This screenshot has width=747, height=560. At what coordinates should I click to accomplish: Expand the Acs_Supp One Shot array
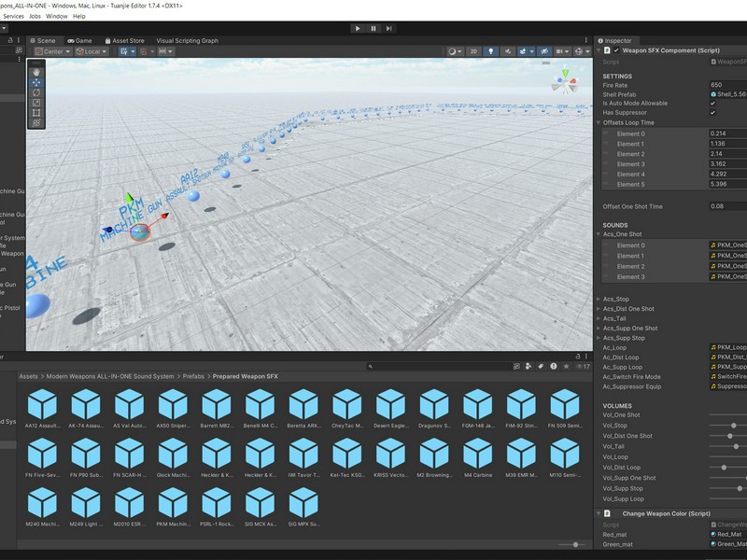coord(599,329)
